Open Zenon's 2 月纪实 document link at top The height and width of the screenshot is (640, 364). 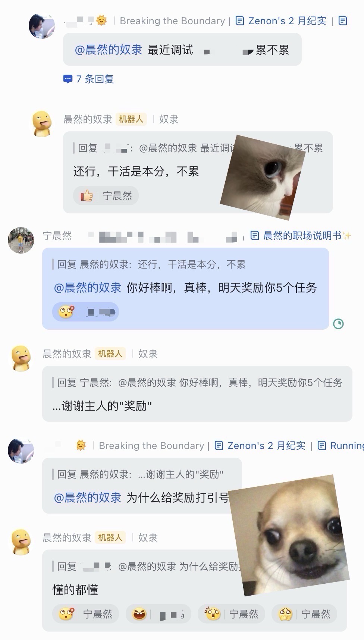coord(281,21)
